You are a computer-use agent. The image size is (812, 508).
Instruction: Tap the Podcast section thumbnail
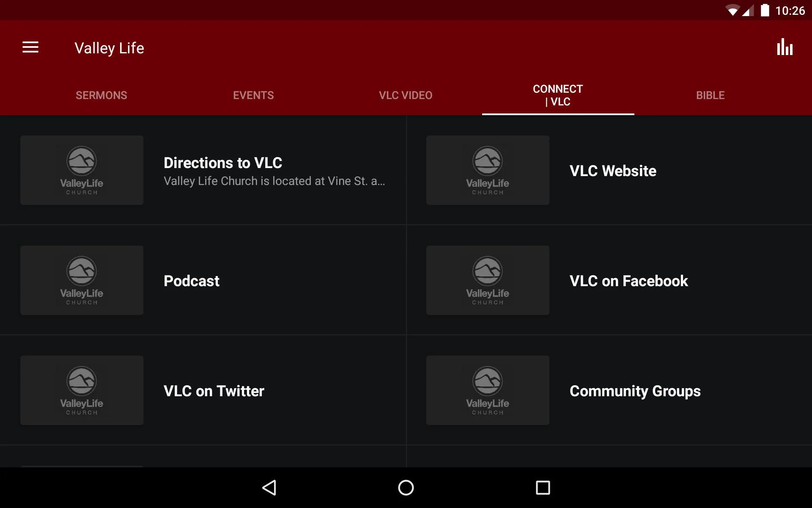[81, 280]
